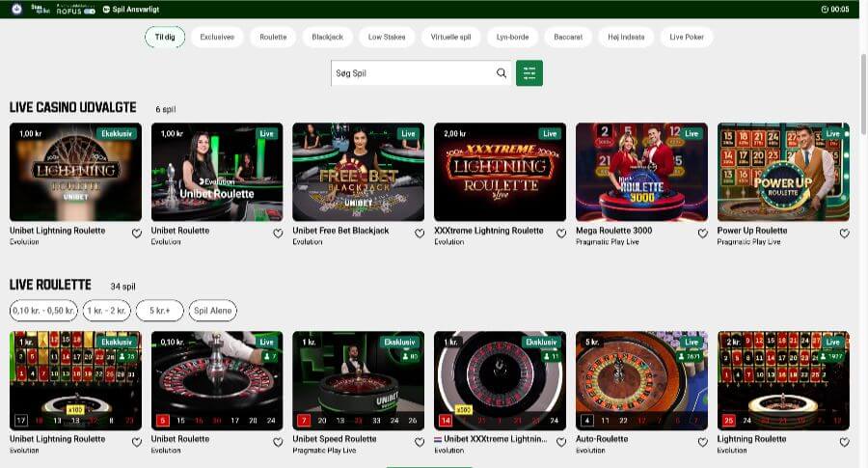Click the LIVE CASINO UDVALGTE heading
Screen dimensions: 868x468
click(72, 107)
